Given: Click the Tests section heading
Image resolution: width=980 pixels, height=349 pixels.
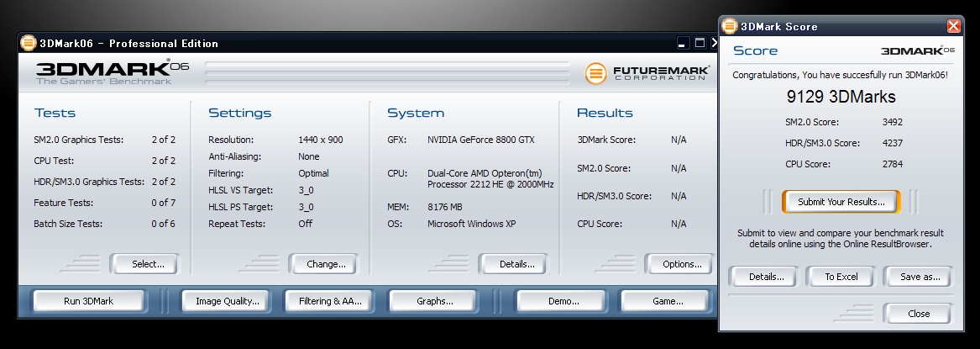Looking at the screenshot, I should (55, 114).
